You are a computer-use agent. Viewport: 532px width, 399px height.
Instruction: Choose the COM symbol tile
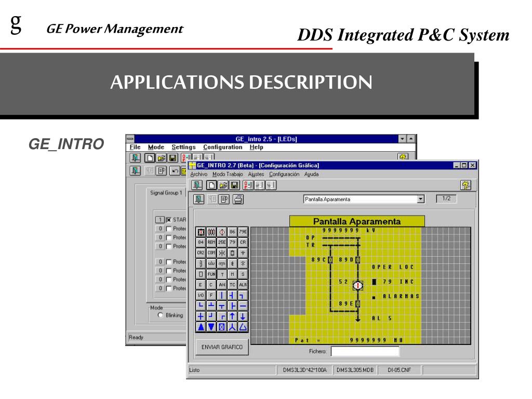point(211,253)
